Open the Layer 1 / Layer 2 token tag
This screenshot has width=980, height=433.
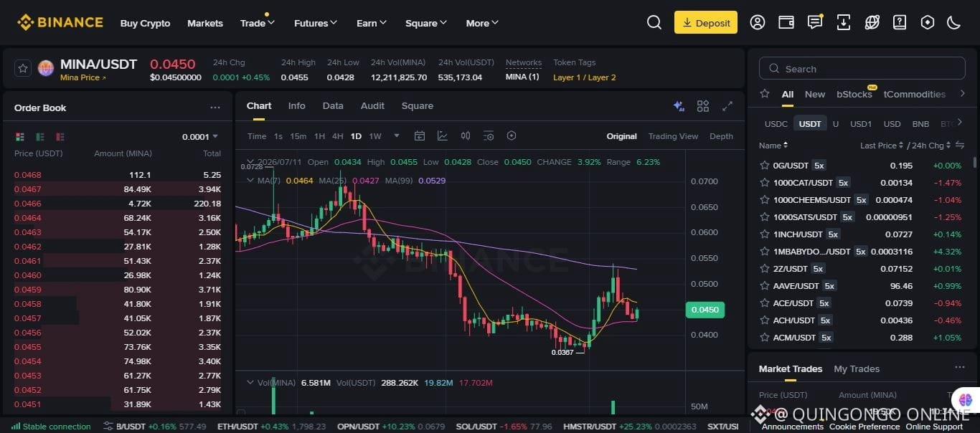(584, 77)
